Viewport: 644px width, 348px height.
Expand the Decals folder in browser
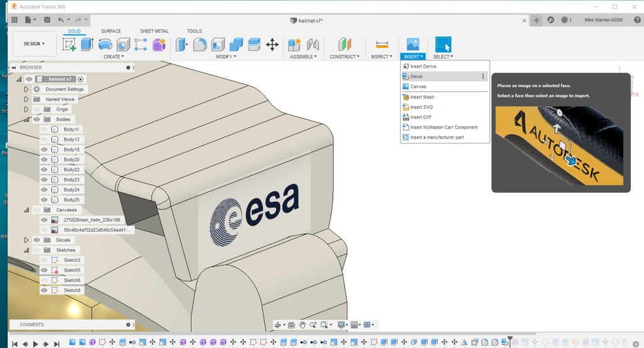tap(26, 240)
